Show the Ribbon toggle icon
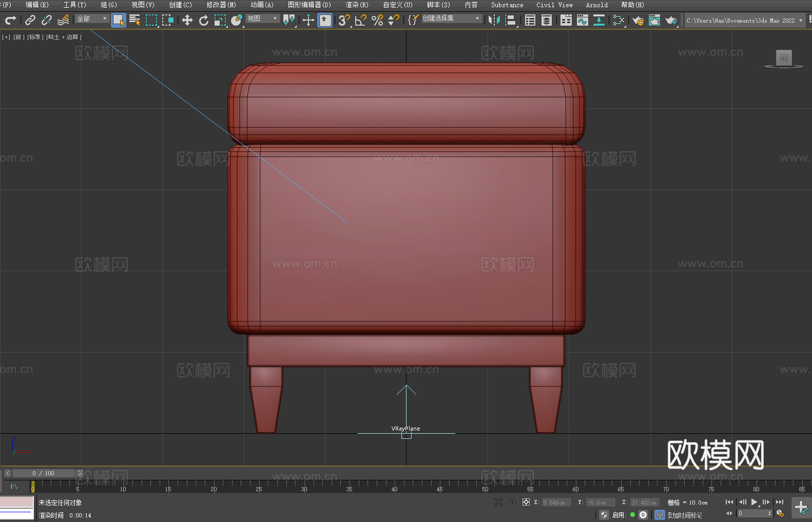This screenshot has width=812, height=522. [566, 20]
